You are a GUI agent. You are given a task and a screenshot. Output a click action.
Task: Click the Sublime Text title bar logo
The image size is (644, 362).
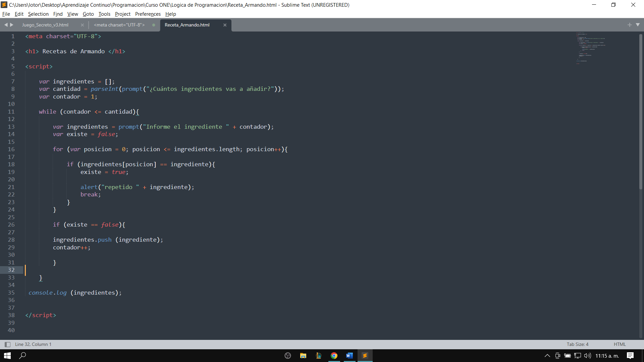click(4, 5)
